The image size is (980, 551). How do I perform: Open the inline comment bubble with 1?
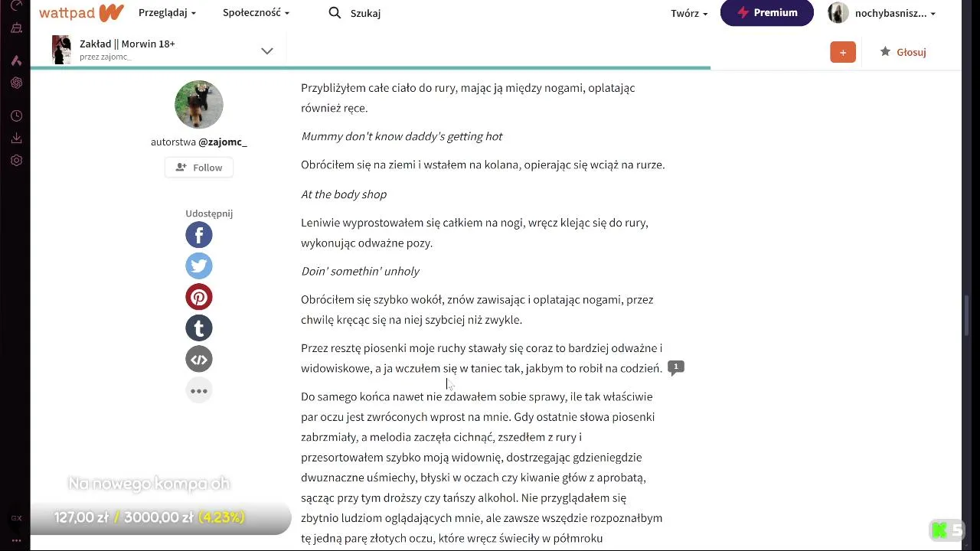click(x=676, y=368)
